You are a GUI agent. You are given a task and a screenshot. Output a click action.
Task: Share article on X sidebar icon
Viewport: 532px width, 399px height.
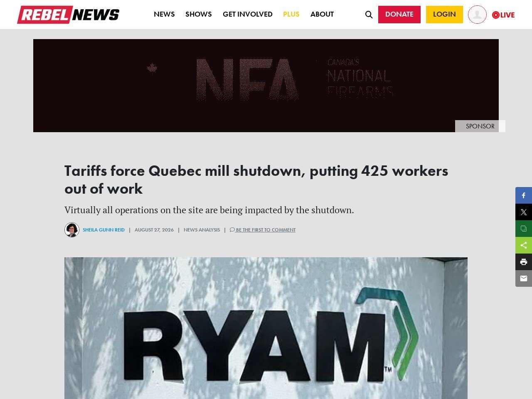[524, 212]
